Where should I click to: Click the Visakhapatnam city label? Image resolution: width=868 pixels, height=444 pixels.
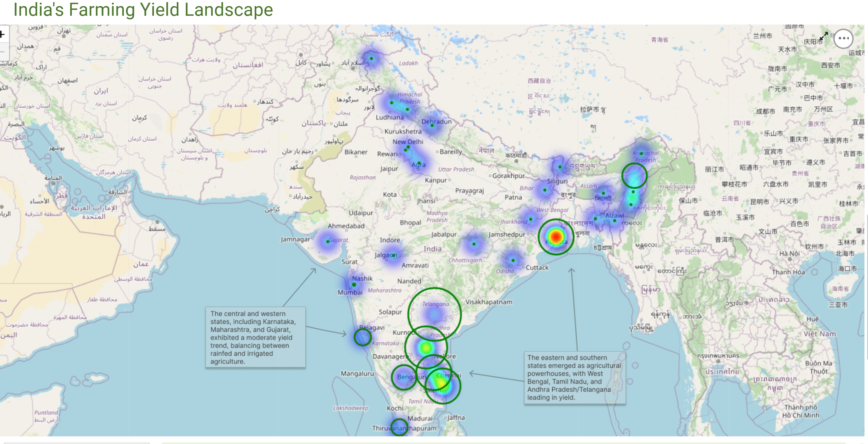pyautogui.click(x=488, y=302)
